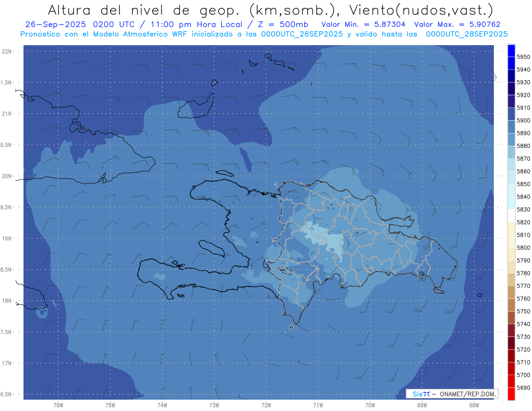Click the legend value '5840'

coord(523,197)
